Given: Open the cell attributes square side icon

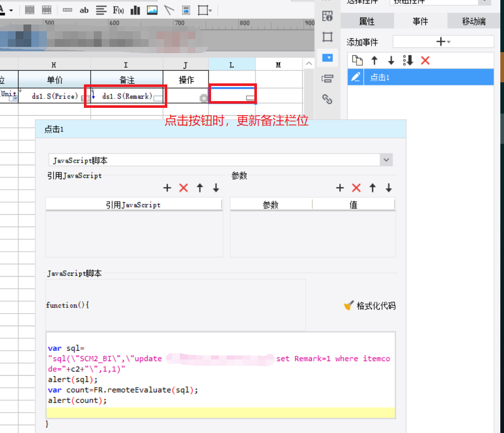Looking at the screenshot, I should tap(327, 36).
